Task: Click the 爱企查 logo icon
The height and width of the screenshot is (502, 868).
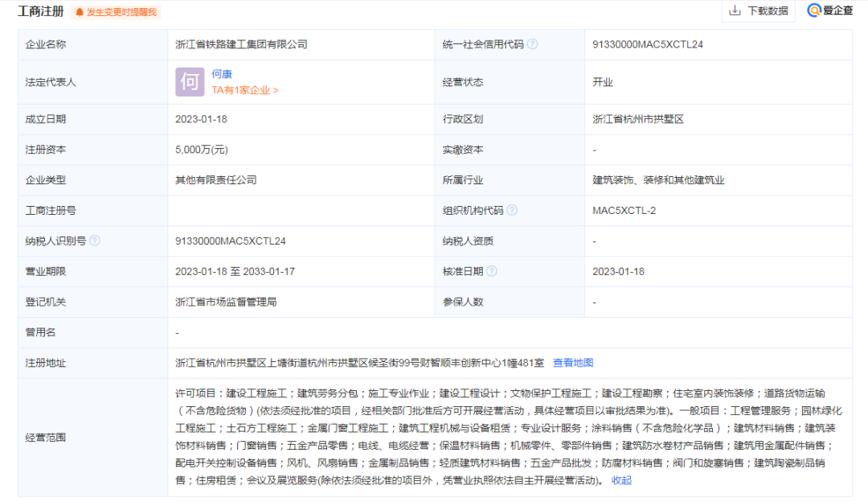Action: (812, 11)
